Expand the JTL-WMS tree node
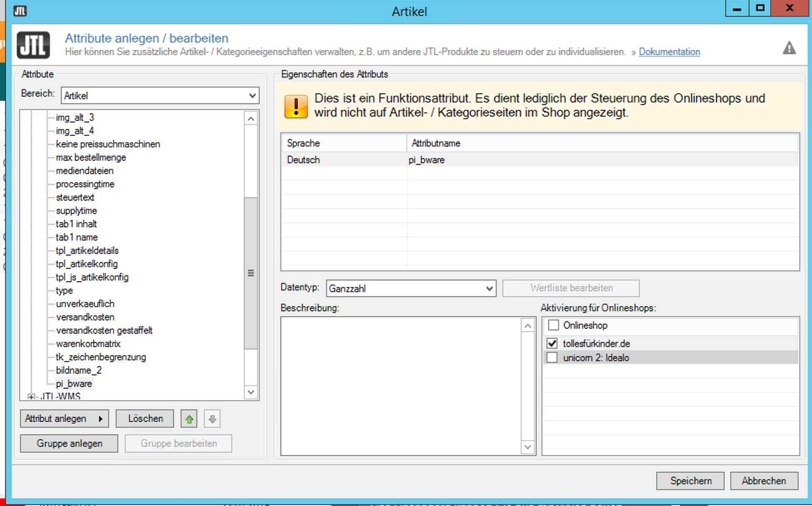This screenshot has height=506, width=812. (31, 397)
